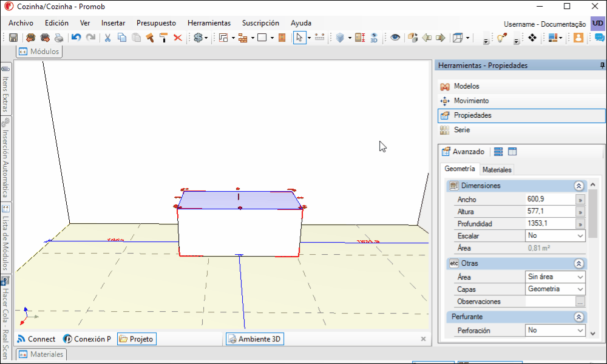Click the Ancho value field
Screen dimensions: 607x364
click(550, 199)
